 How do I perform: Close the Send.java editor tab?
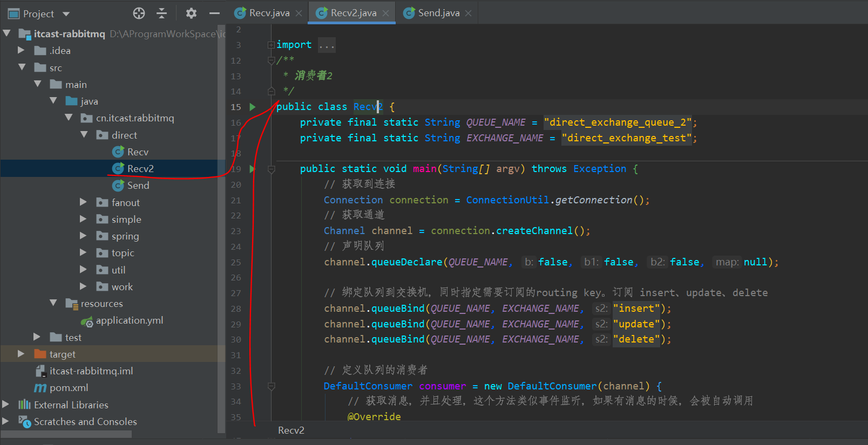(469, 13)
